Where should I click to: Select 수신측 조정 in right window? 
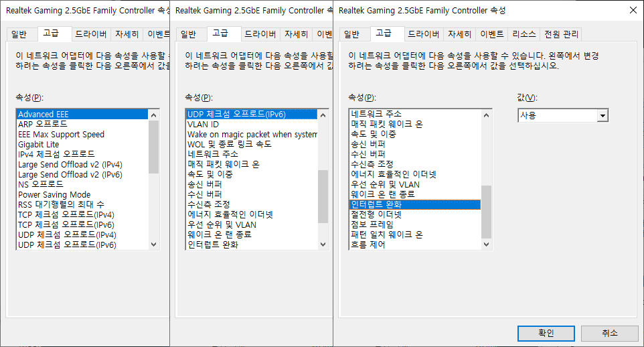[415, 164]
